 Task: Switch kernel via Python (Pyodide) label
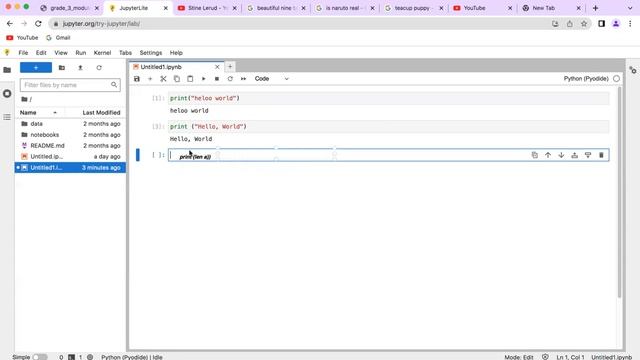pyautogui.click(x=586, y=78)
